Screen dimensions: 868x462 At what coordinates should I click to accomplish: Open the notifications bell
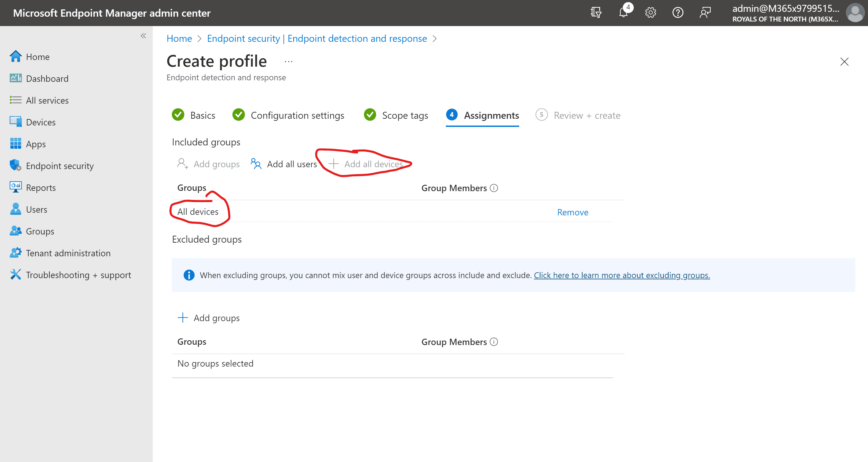tap(623, 13)
